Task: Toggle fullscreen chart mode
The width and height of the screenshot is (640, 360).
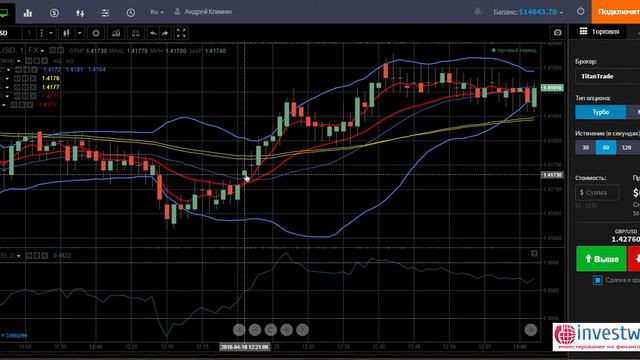Action: pos(181,33)
